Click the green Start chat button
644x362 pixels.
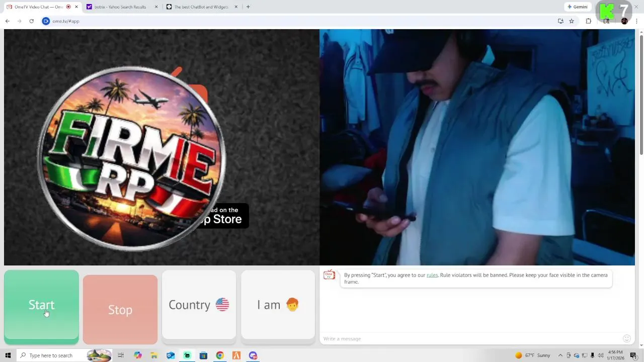pos(41,307)
